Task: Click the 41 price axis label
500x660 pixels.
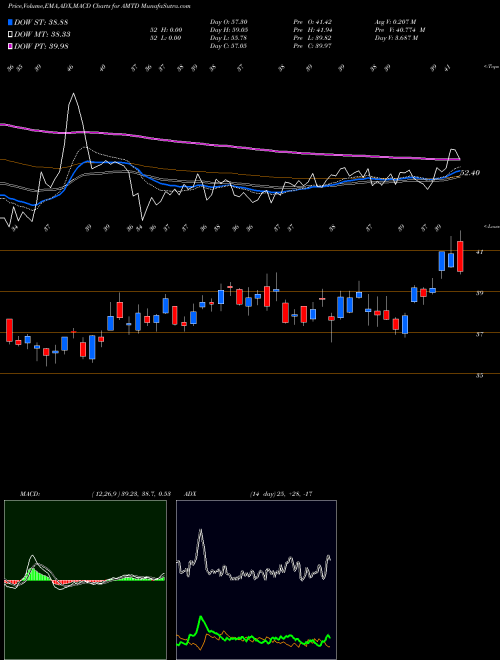Action: (x=479, y=252)
